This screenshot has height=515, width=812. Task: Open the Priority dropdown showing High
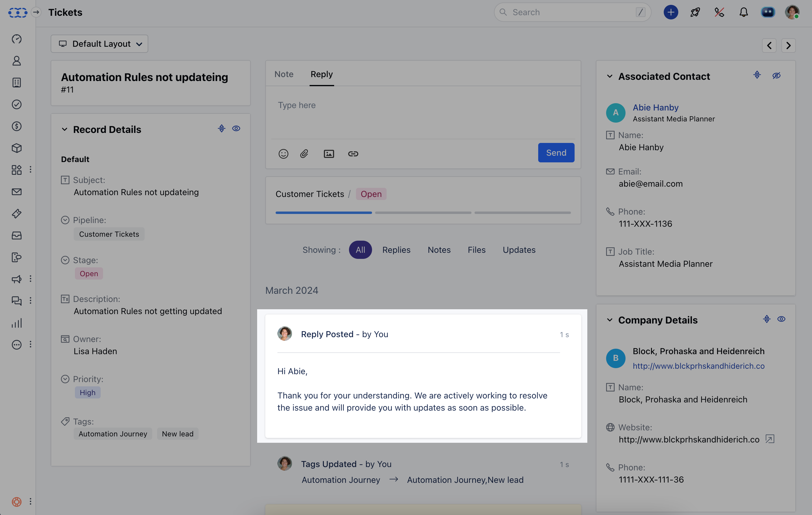88,392
